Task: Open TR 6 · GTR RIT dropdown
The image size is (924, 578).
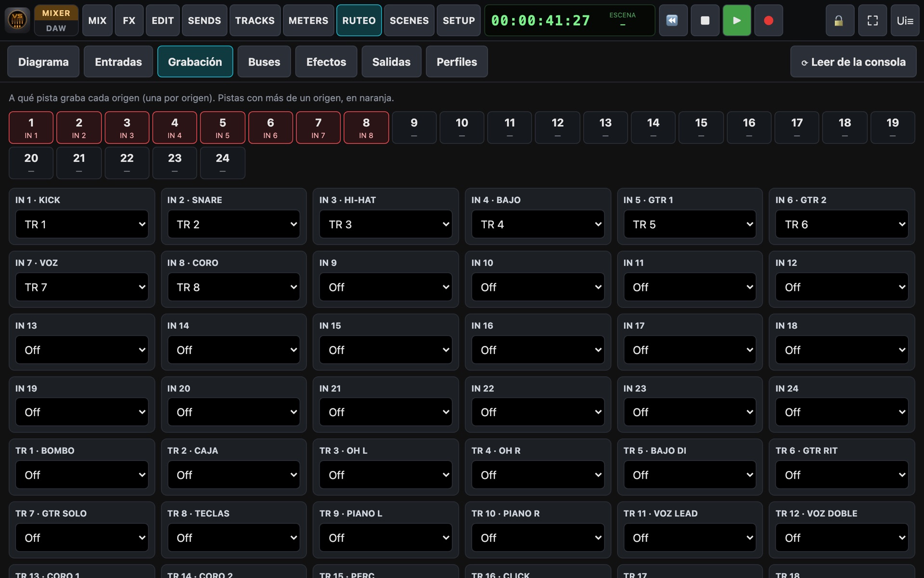Action: coord(842,475)
